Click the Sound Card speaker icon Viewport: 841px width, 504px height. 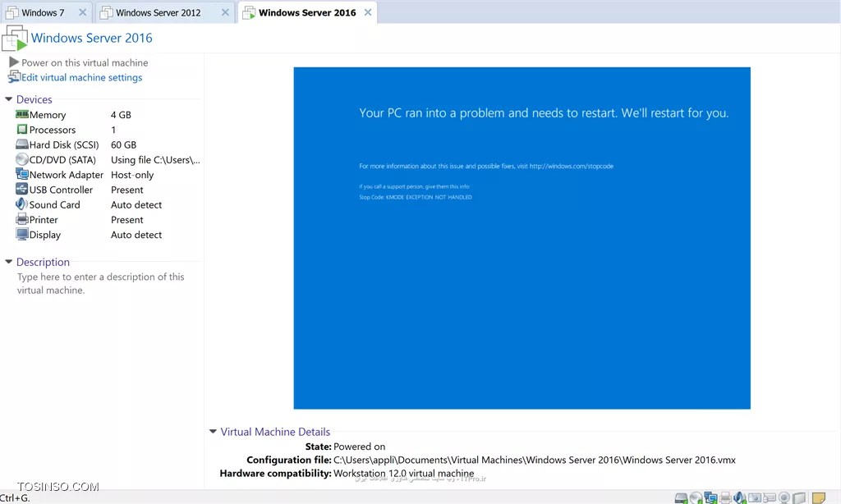click(22, 204)
